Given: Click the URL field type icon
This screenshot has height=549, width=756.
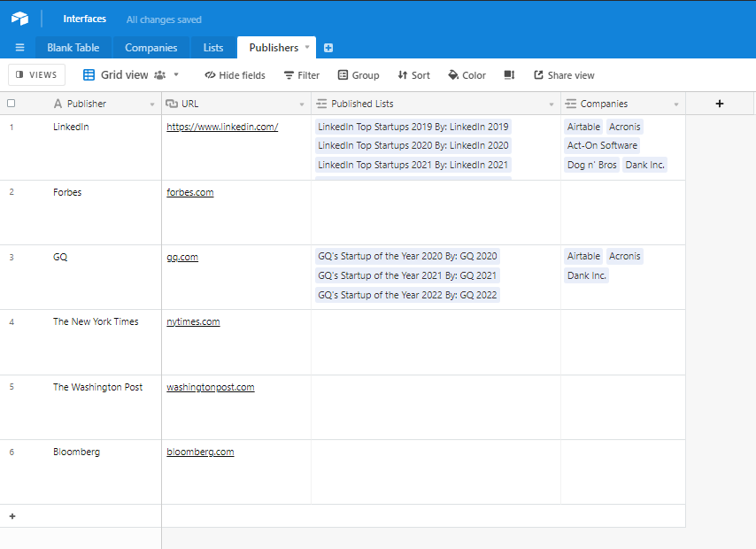Looking at the screenshot, I should pyautogui.click(x=172, y=104).
